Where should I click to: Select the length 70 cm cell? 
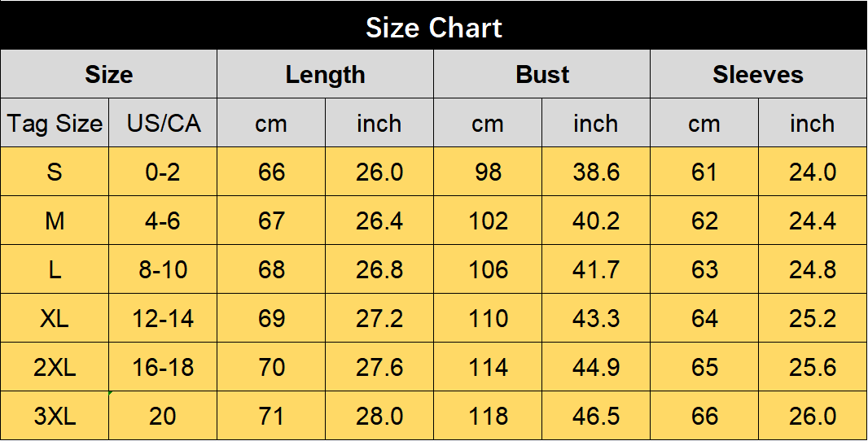271,367
